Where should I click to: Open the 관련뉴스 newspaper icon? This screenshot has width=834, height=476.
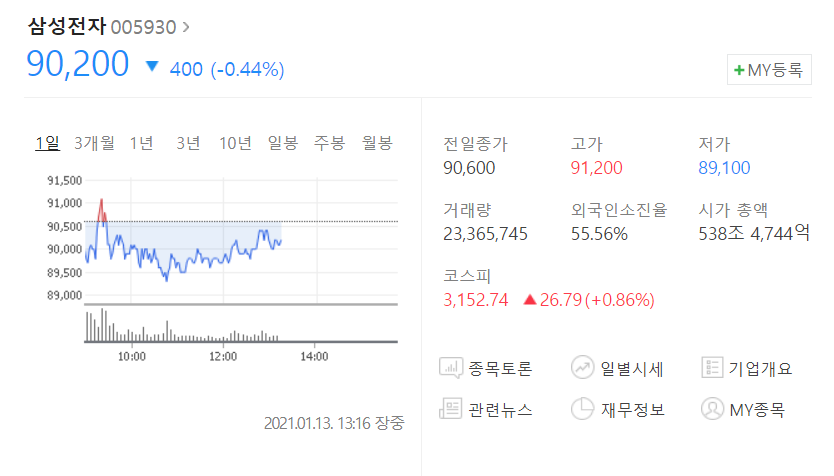(450, 408)
